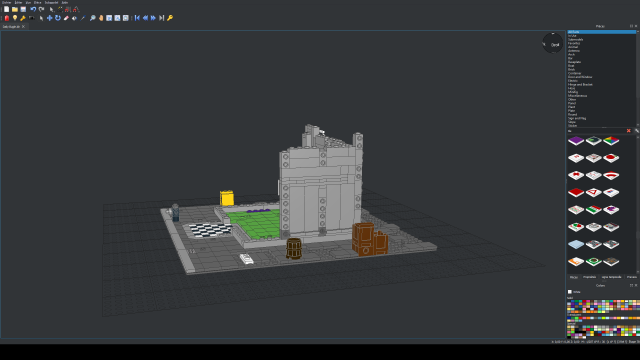Activate the blue Rotate tool
This screenshot has height=360, width=640.
pyautogui.click(x=58, y=18)
